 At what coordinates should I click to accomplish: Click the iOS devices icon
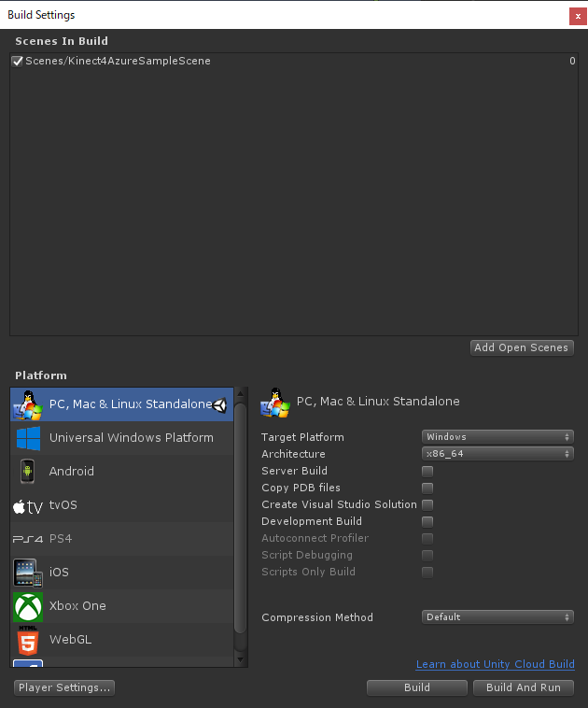pos(28,573)
